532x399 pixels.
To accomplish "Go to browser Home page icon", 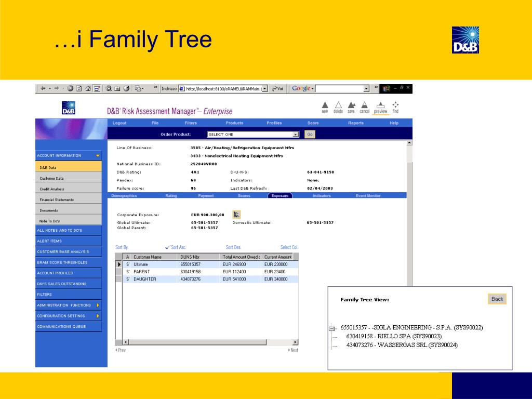I will tap(88, 88).
